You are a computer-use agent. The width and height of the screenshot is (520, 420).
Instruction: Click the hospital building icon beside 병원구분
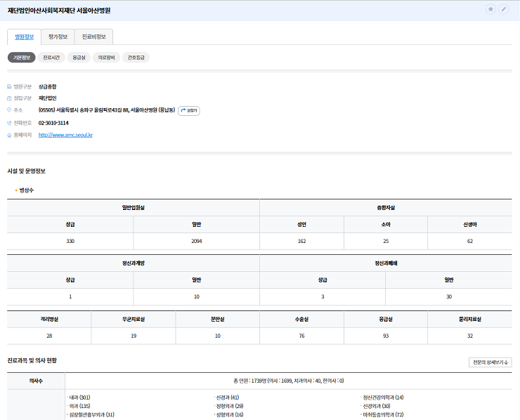[x=9, y=86]
